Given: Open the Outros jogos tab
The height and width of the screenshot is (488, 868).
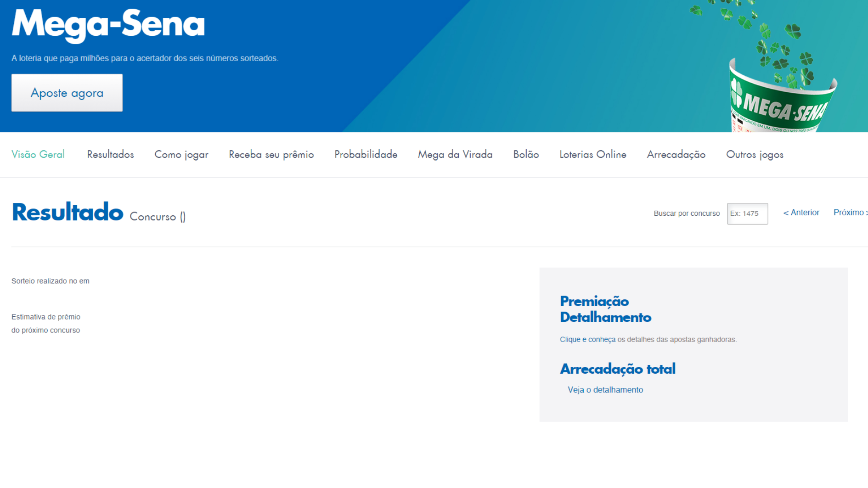Looking at the screenshot, I should [x=755, y=155].
